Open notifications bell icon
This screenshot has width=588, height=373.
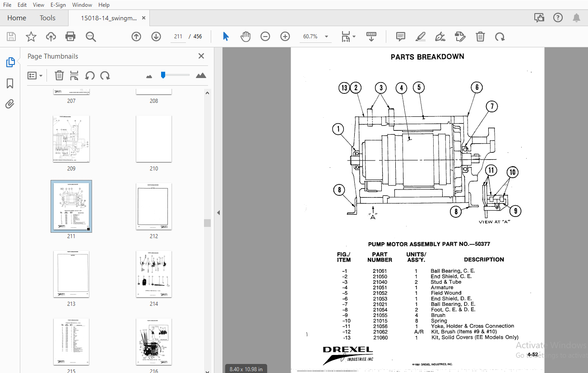click(x=576, y=18)
